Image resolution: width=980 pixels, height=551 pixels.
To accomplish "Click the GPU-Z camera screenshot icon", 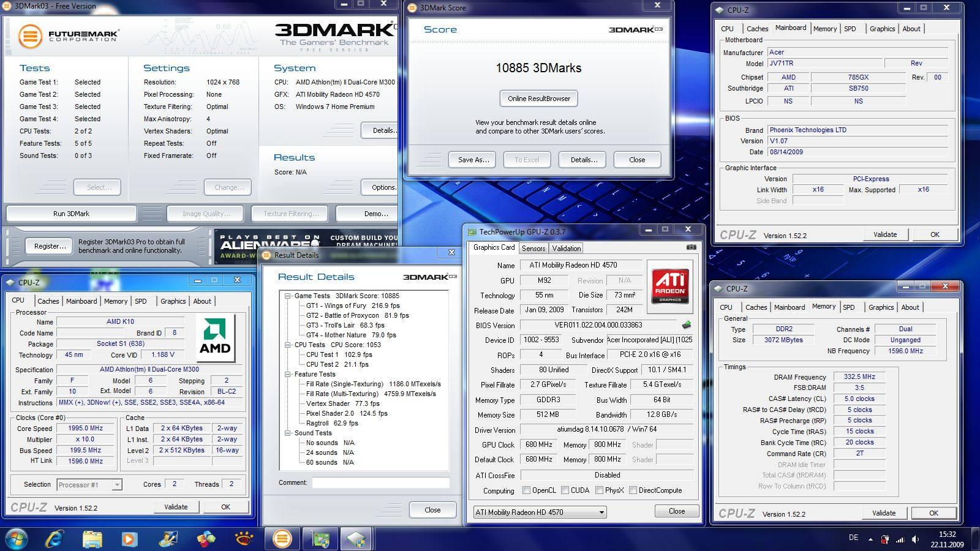I will [x=691, y=247].
